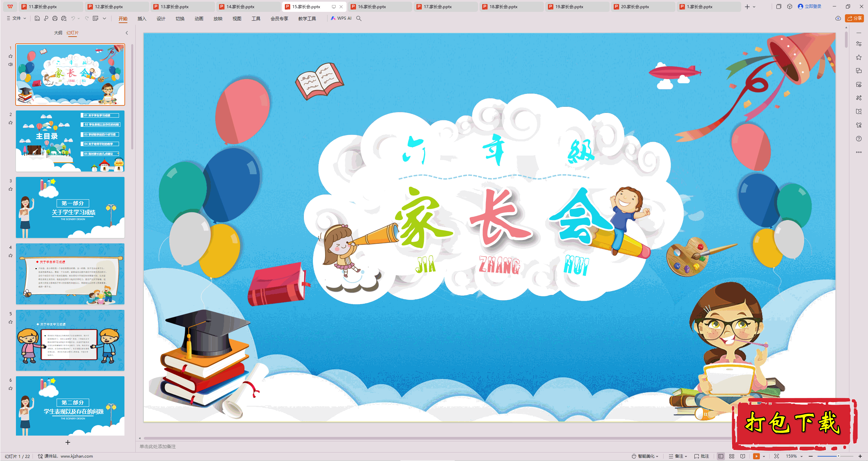Open the new tab dropdown arrow beside plus
Screen dimensions: 868x461
click(x=754, y=7)
